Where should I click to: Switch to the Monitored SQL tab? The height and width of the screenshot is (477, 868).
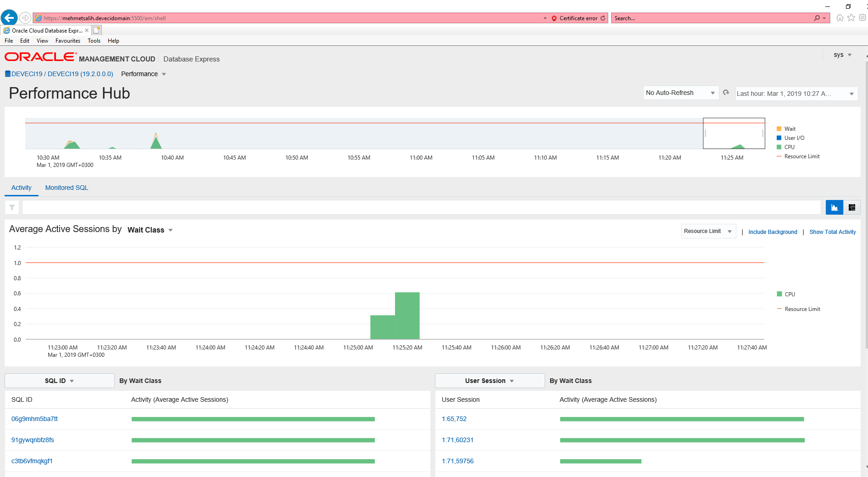tap(67, 188)
